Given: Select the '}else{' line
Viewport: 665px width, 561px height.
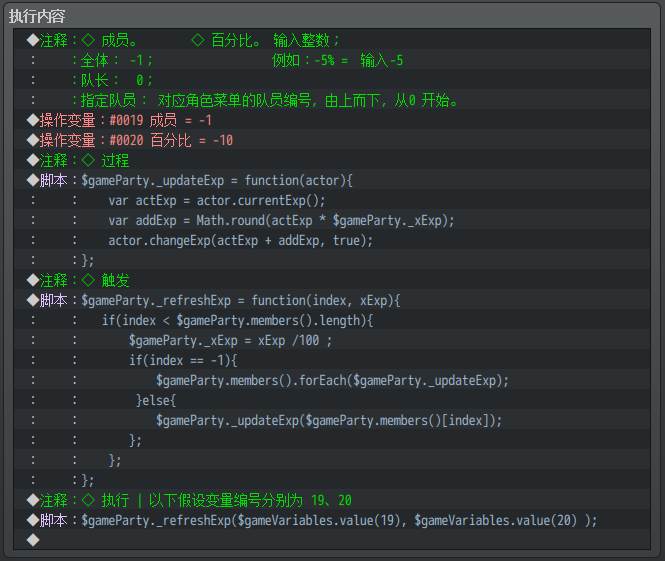Looking at the screenshot, I should click(x=332, y=400).
